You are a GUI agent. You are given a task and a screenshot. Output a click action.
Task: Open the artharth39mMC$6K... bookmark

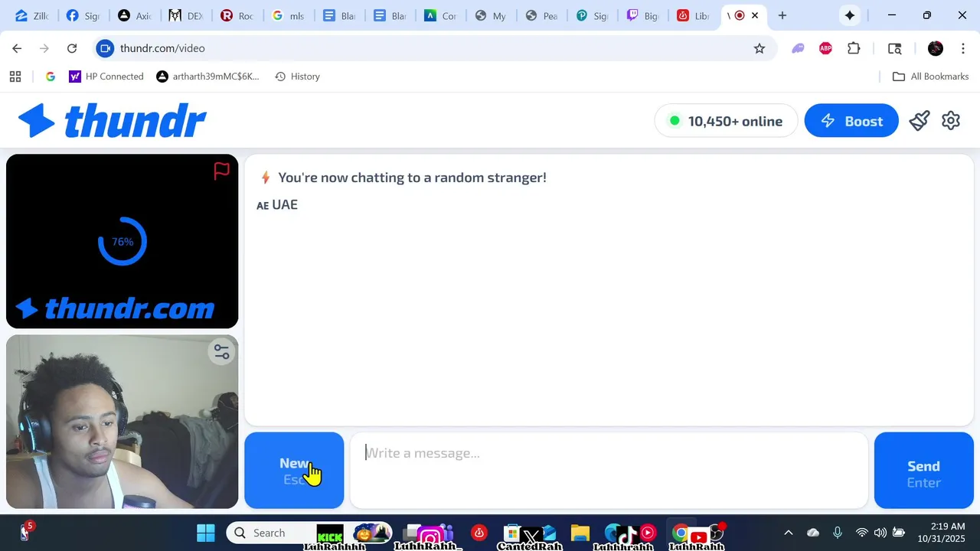[x=207, y=77]
